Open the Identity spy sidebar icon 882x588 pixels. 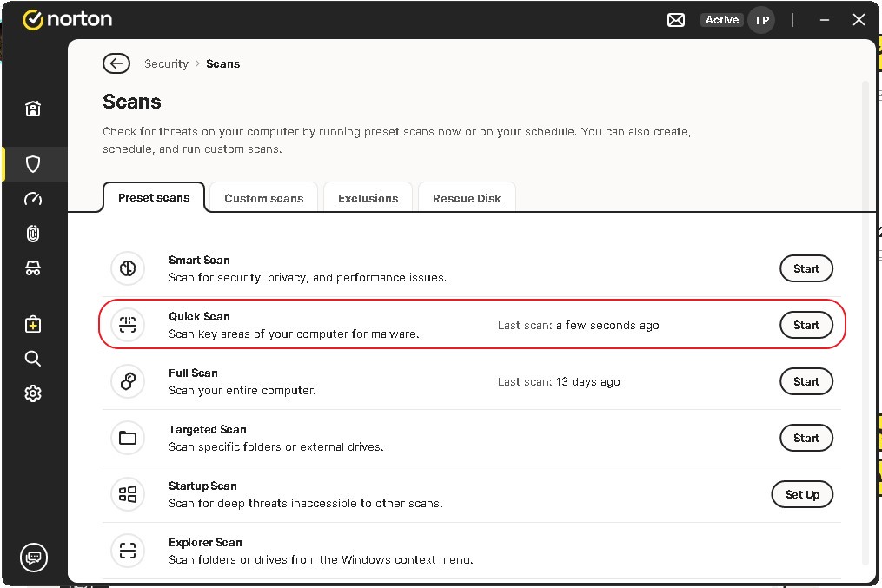coord(33,268)
